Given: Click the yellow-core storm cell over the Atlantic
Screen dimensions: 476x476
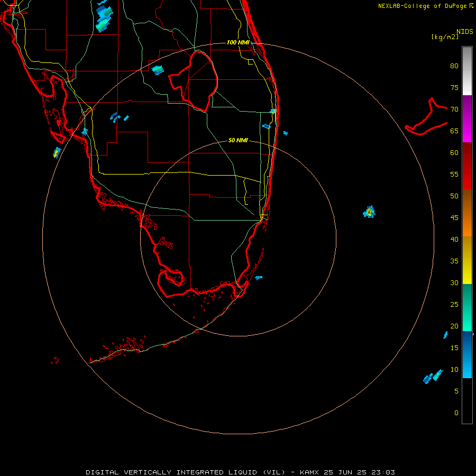Looking at the screenshot, I should 369,212.
